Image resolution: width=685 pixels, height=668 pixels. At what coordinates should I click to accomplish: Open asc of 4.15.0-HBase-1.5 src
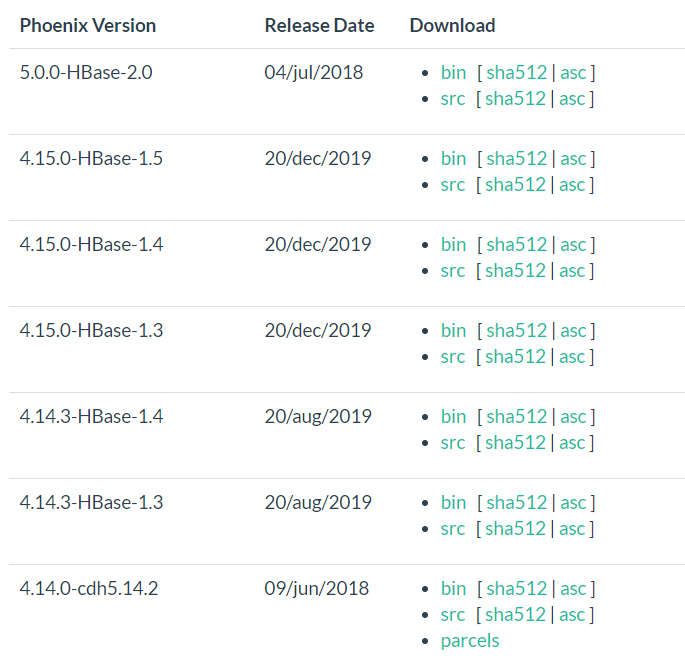click(572, 185)
